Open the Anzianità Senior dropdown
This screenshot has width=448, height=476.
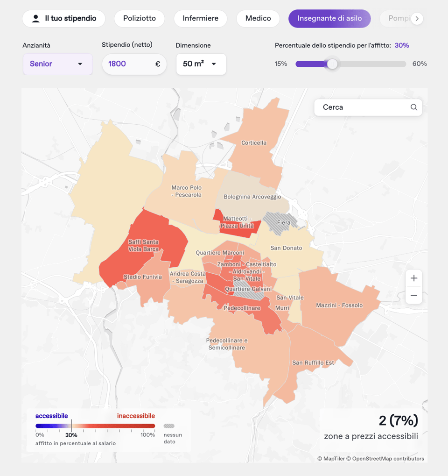click(x=57, y=64)
